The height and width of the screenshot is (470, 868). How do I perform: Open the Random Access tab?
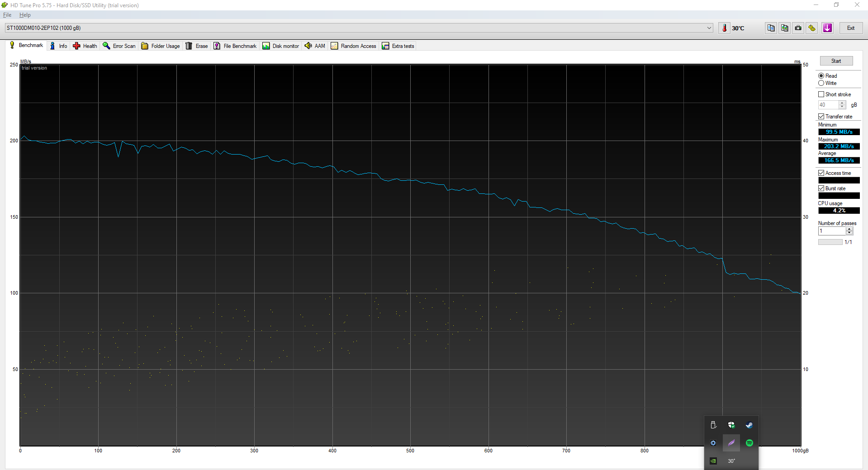(x=354, y=46)
